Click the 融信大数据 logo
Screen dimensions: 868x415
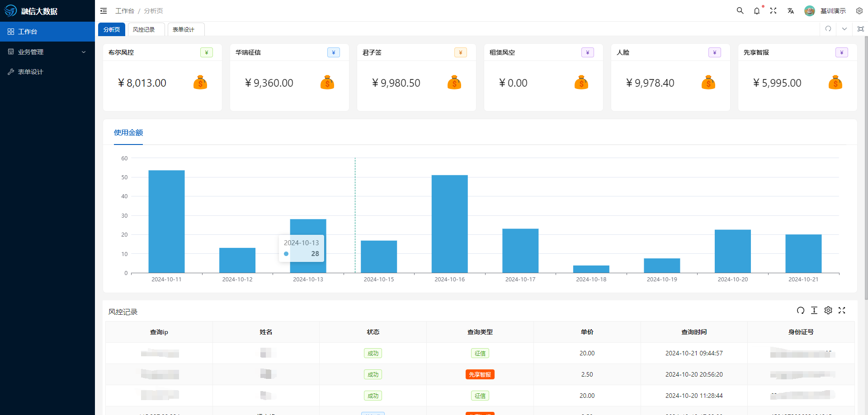(31, 11)
